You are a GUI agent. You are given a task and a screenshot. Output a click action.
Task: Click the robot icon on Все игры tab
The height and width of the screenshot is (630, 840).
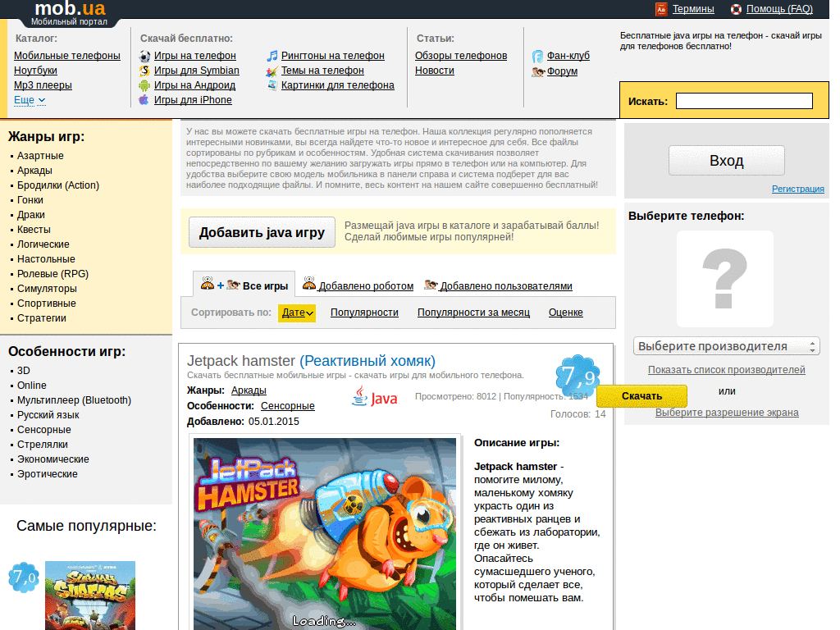pyautogui.click(x=208, y=283)
